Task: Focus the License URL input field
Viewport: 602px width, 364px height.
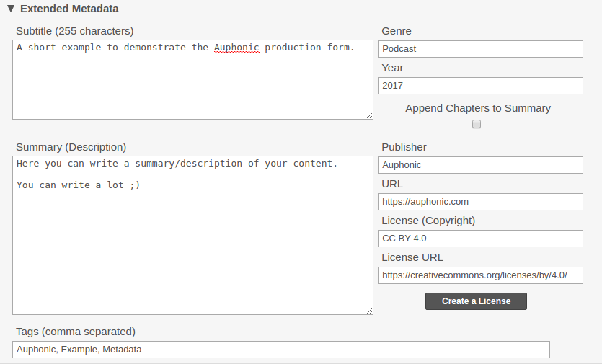Action: [480, 275]
